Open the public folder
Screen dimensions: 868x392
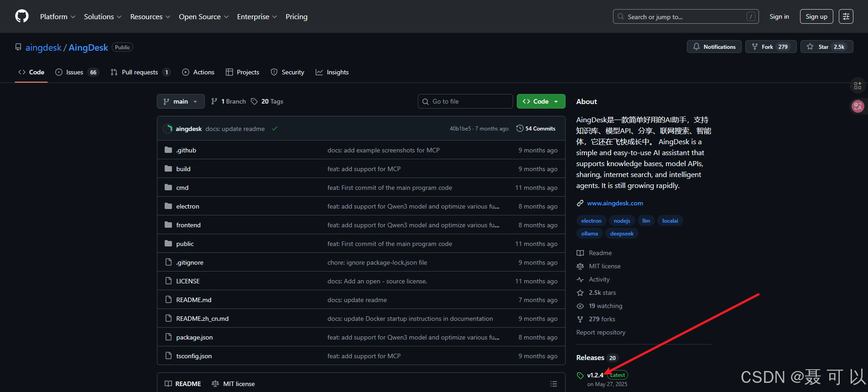[x=185, y=244]
